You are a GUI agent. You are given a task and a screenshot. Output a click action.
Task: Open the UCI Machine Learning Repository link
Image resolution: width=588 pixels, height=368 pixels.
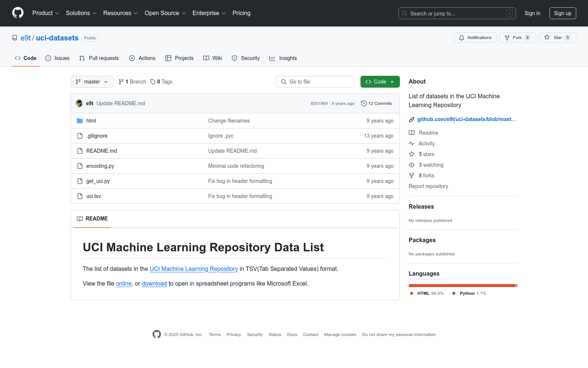(194, 269)
